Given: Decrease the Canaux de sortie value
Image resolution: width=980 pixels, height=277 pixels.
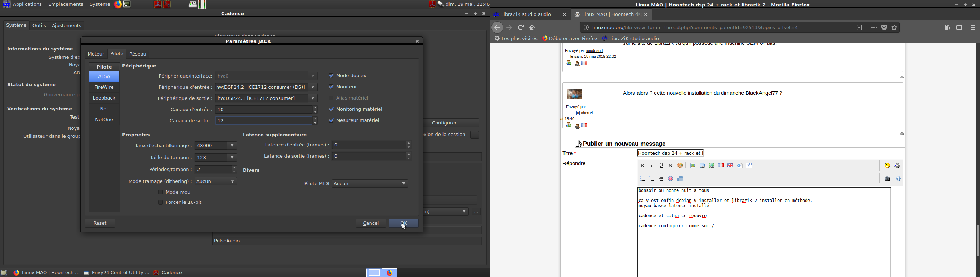Looking at the screenshot, I should pos(315,123).
